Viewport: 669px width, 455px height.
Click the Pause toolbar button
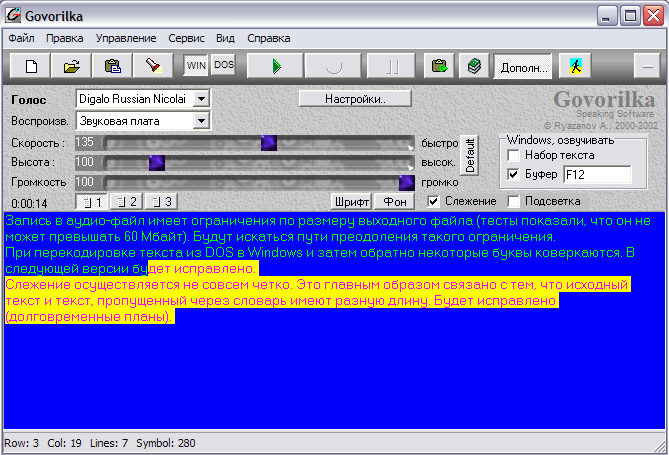391,66
